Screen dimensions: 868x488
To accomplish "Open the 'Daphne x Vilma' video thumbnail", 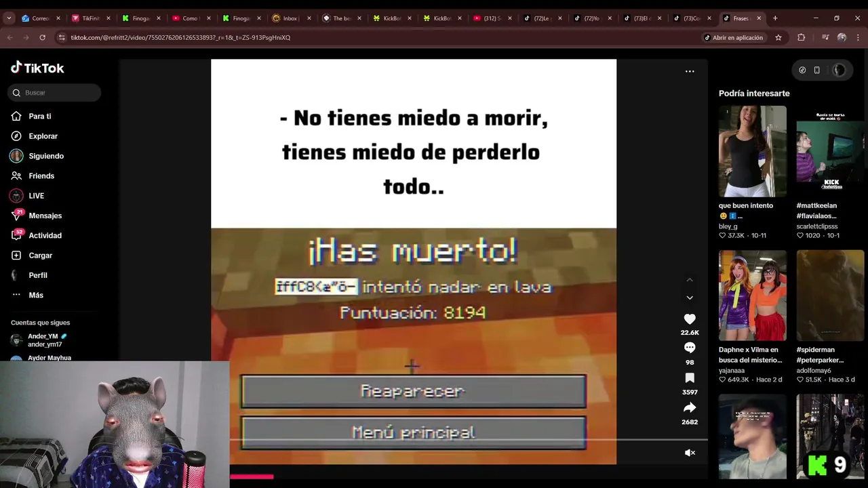I will point(753,296).
